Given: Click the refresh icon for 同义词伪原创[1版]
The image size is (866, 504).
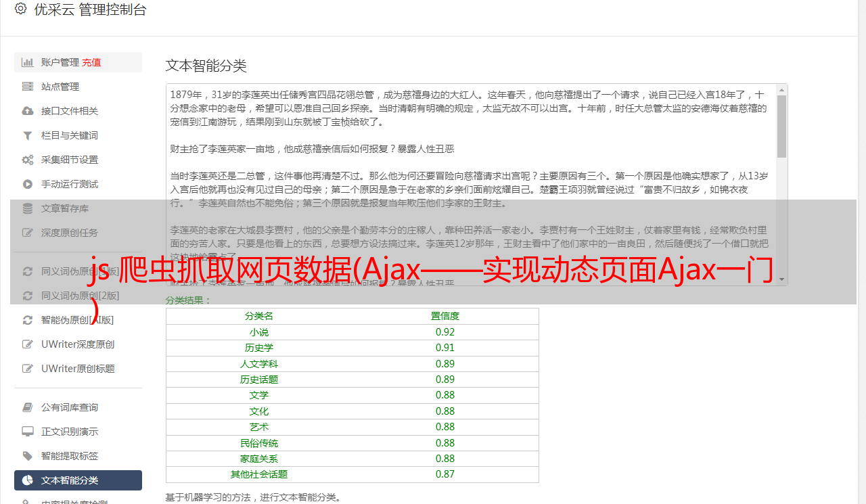Looking at the screenshot, I should [x=28, y=271].
